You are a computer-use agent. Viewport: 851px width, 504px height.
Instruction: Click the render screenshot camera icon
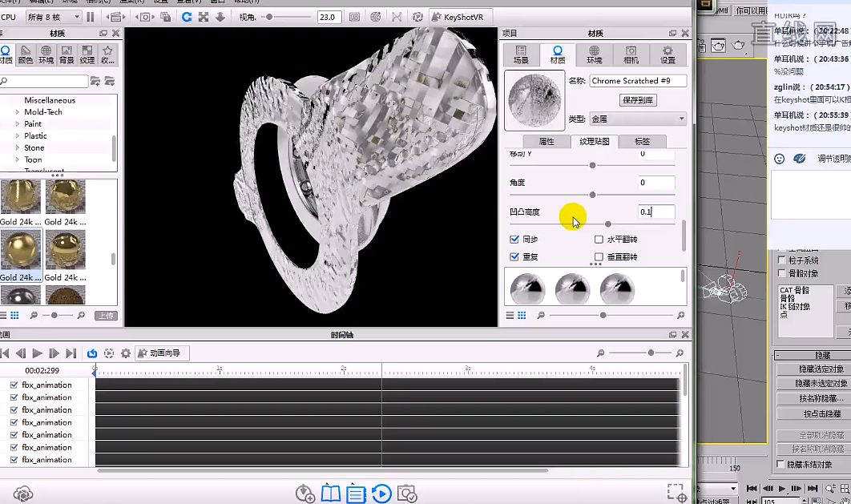(406, 493)
